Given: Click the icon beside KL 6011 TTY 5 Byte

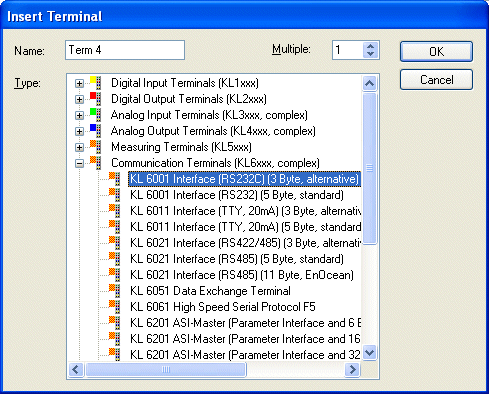Looking at the screenshot, I should coord(115,226).
